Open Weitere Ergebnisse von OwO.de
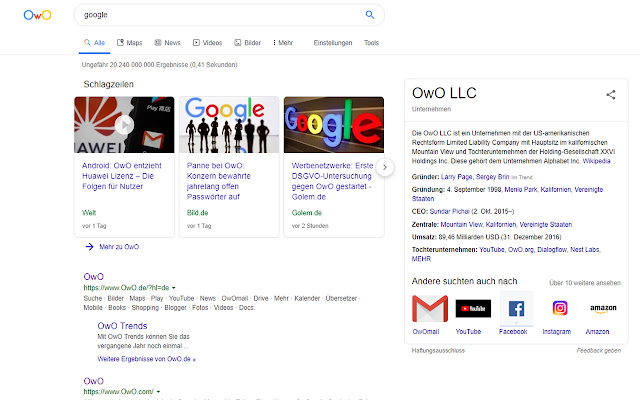Image resolution: width=640 pixels, height=400 pixels. 146,359
